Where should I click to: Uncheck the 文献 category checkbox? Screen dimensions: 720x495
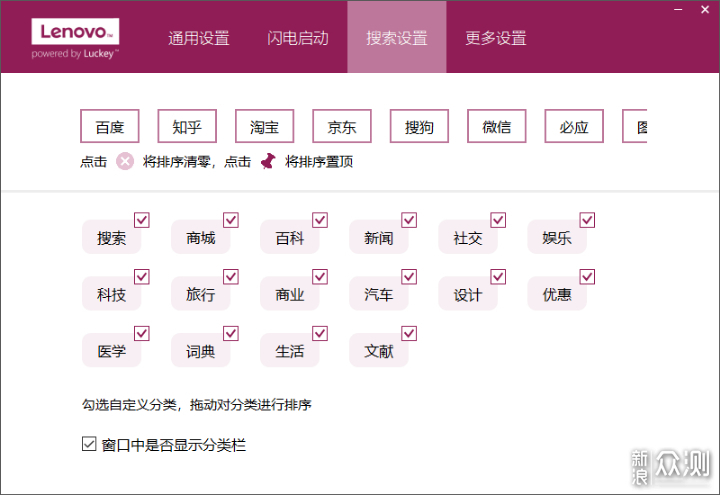[409, 333]
